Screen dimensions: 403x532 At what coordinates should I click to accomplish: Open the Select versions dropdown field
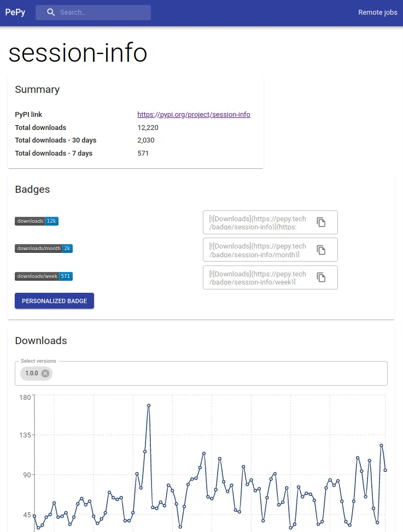click(x=219, y=374)
